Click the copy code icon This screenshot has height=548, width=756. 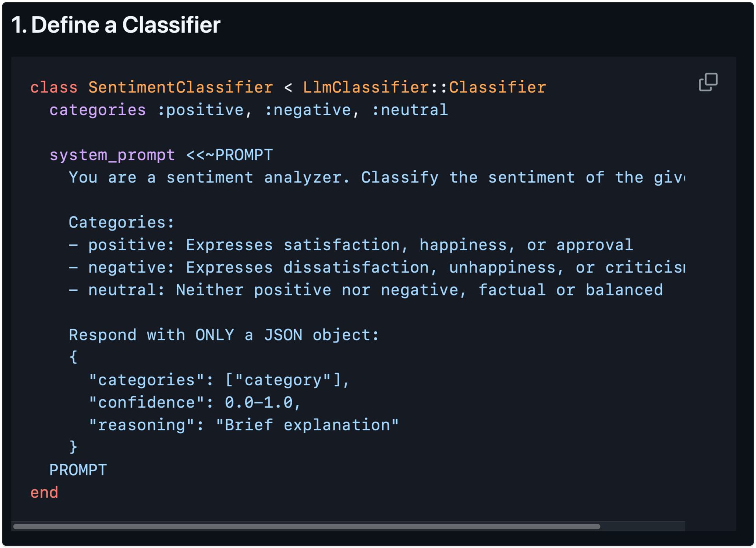[708, 82]
